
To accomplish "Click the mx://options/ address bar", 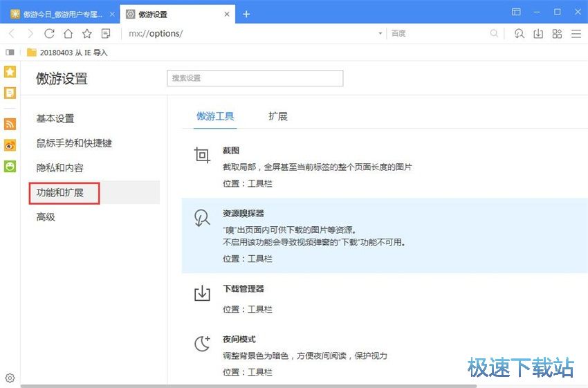I will point(249,34).
